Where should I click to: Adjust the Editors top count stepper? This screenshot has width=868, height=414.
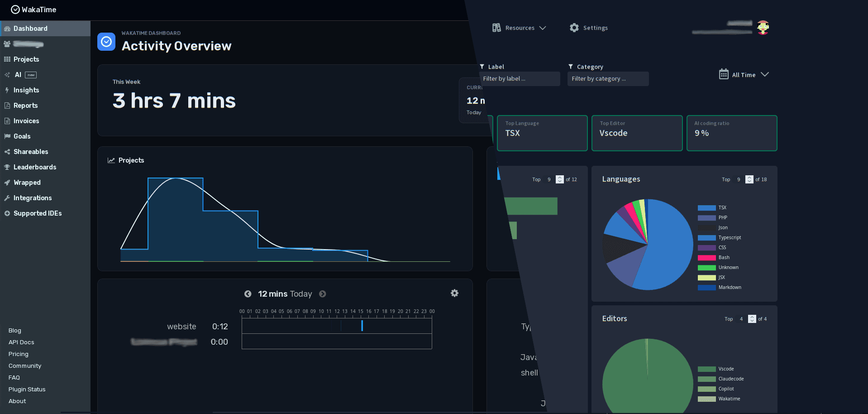click(x=752, y=319)
